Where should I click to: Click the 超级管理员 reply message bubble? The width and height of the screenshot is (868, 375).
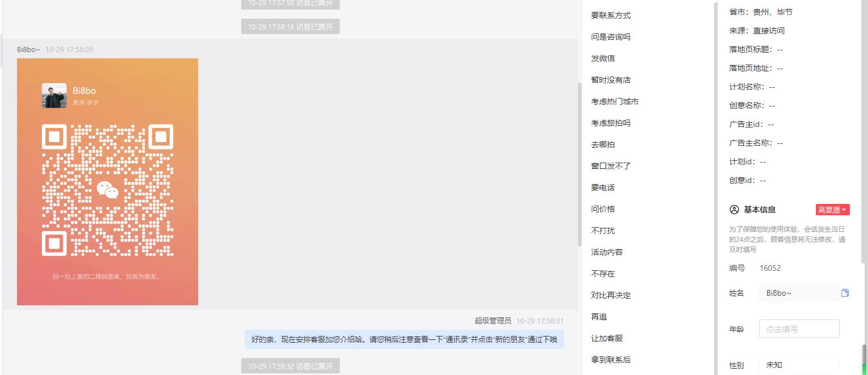point(404,339)
